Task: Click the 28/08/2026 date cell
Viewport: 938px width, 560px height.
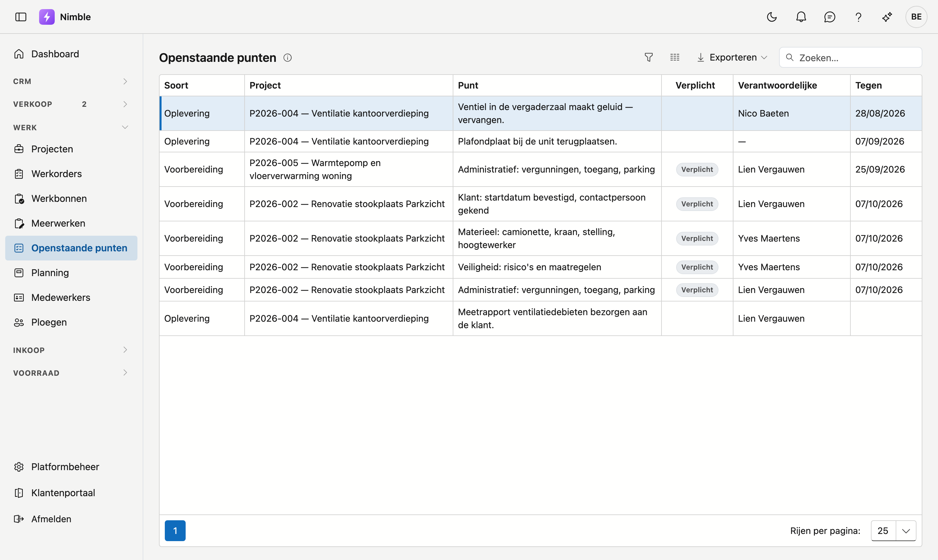Action: pos(886,114)
